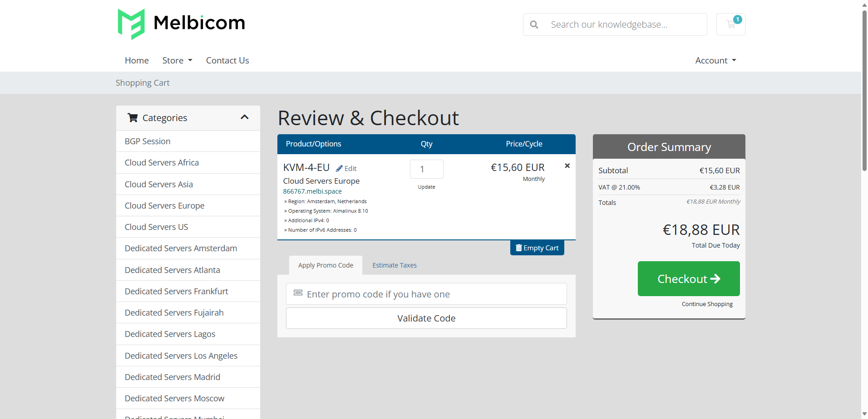The image size is (868, 419).
Task: Focus the promo code input field
Action: tap(426, 294)
